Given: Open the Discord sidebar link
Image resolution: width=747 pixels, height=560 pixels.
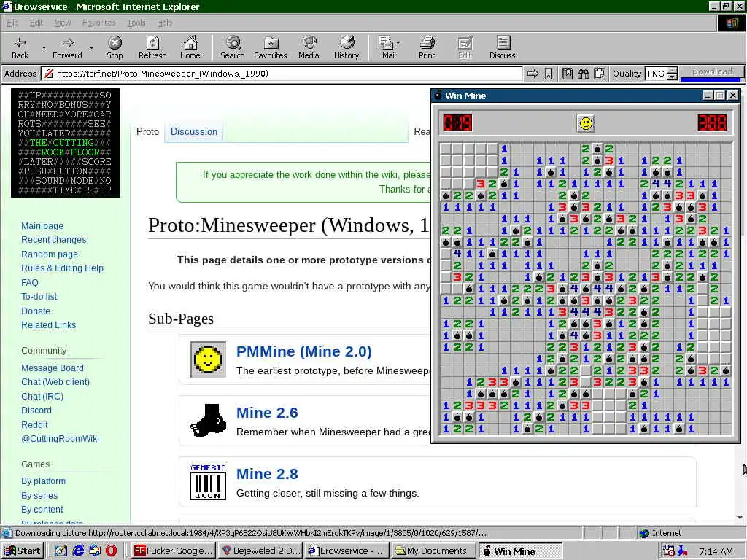Looking at the screenshot, I should click(x=36, y=410).
